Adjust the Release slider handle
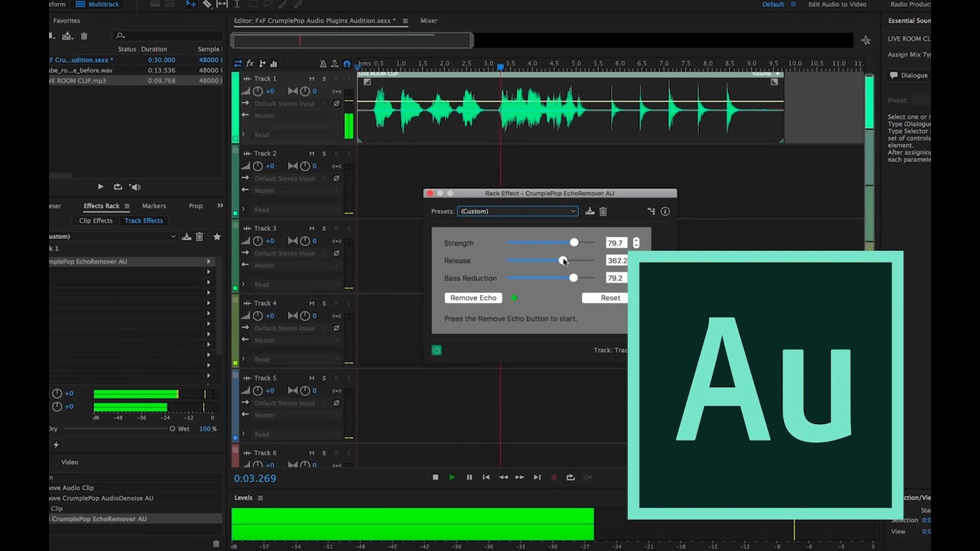980x551 pixels. point(563,260)
